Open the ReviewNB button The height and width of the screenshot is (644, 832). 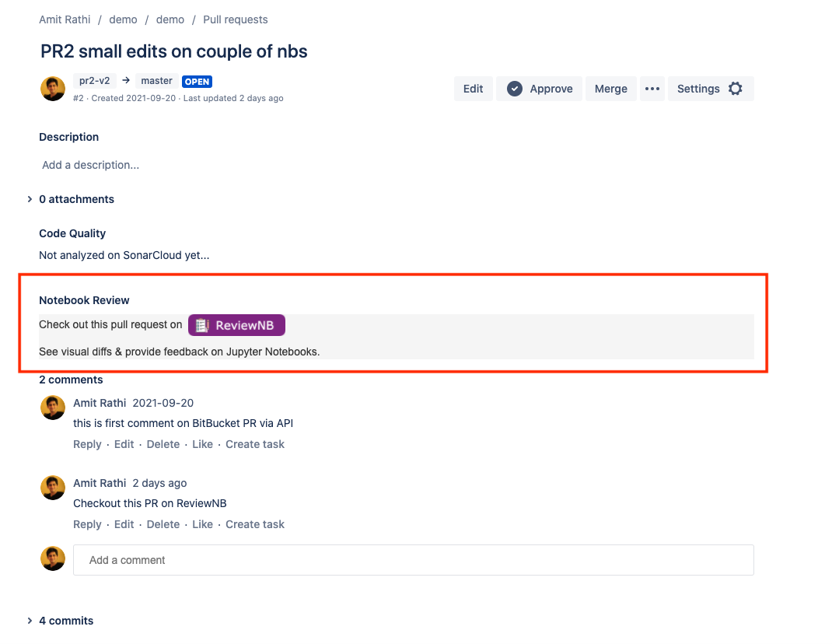[x=236, y=325]
